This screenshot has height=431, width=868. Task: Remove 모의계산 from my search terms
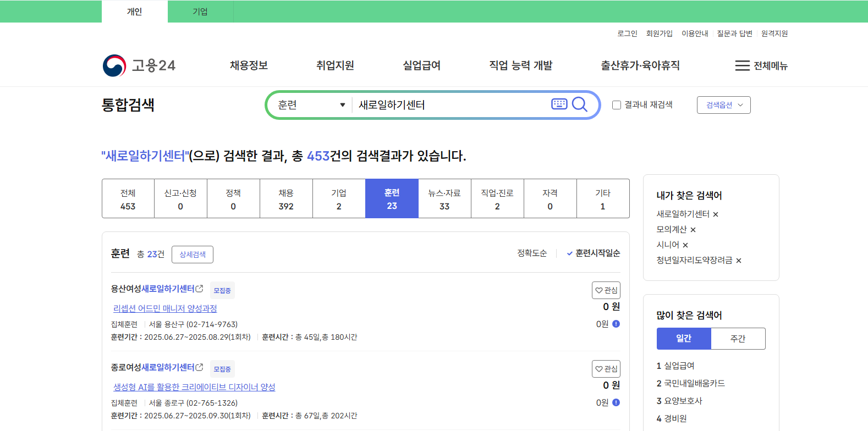(x=693, y=230)
